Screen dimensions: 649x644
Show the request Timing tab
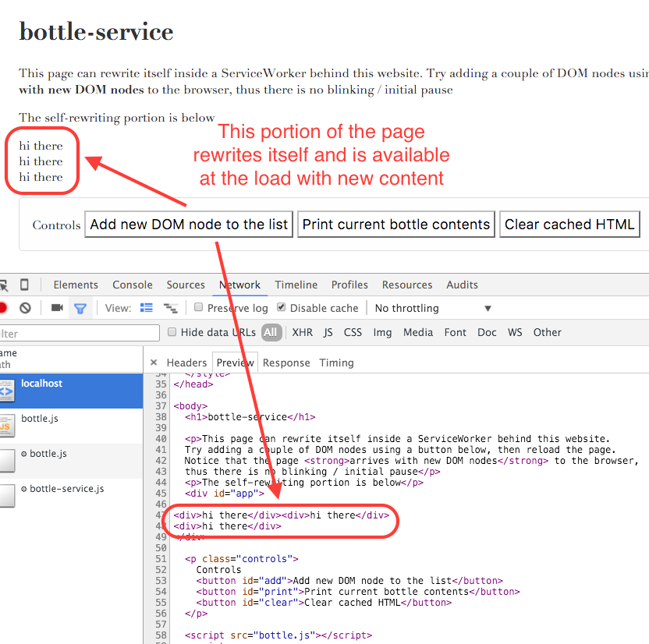tap(336, 363)
